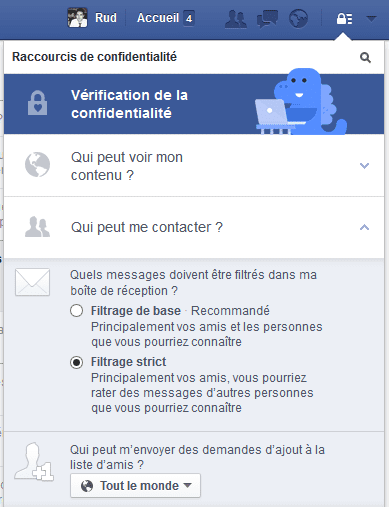Click the blue dinosaur illustration
This screenshot has height=507, width=389.
pyautogui.click(x=301, y=102)
